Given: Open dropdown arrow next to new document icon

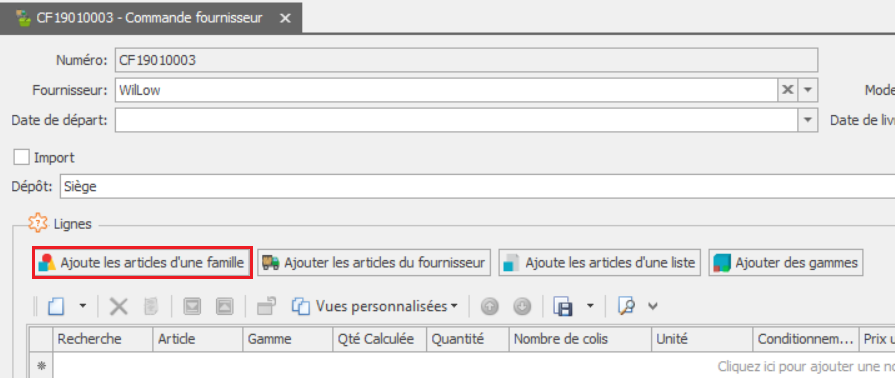Looking at the screenshot, I should 83,307.
